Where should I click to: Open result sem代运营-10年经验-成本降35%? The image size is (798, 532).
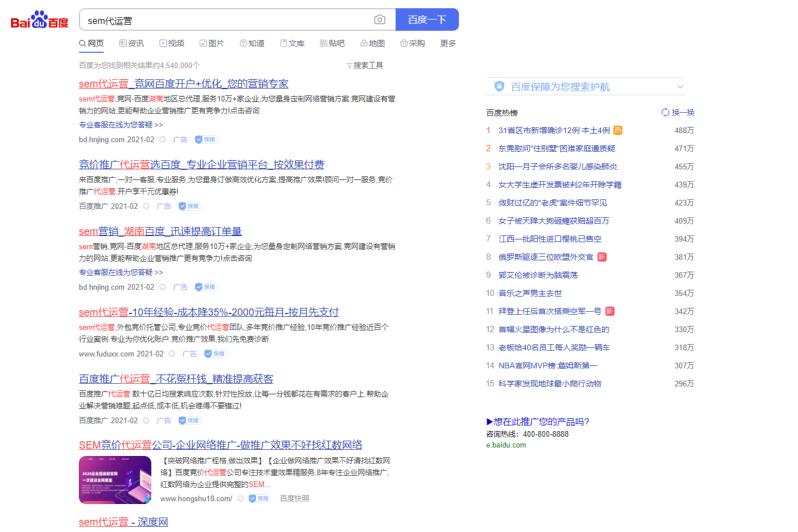click(x=209, y=312)
